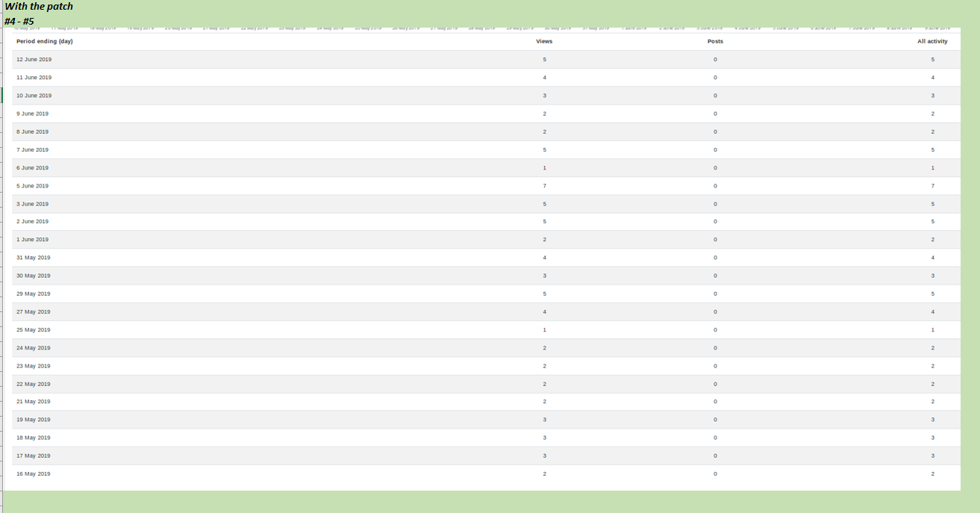Image resolution: width=980 pixels, height=513 pixels.
Task: Select the '11 June 2019' date cell
Action: pos(34,78)
